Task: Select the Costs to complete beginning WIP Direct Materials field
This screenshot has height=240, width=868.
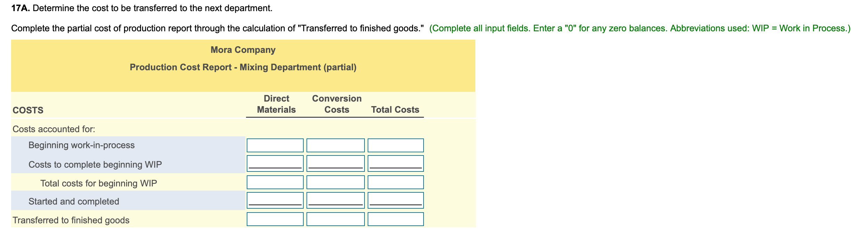Action: pyautogui.click(x=275, y=163)
